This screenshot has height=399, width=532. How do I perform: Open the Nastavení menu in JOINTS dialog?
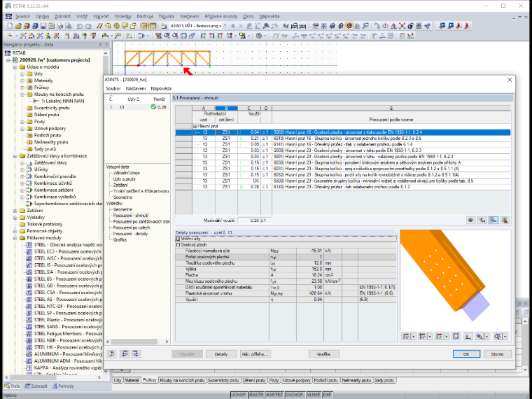136,89
